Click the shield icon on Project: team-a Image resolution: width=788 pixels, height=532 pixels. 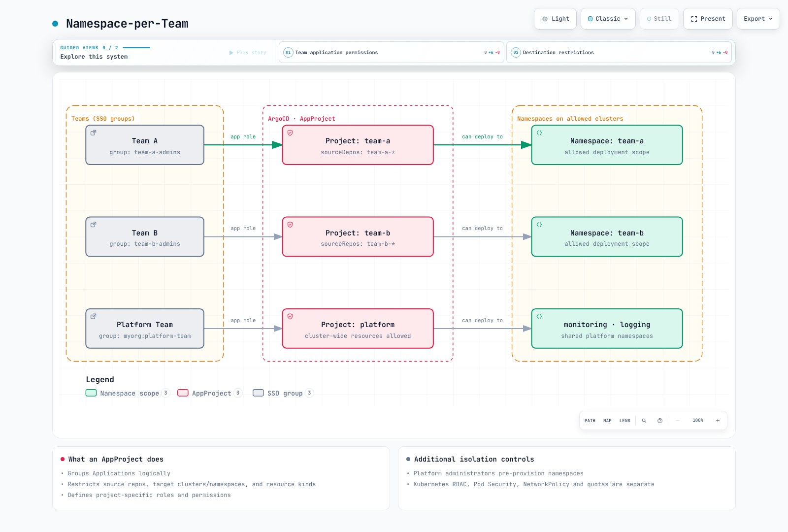290,133
